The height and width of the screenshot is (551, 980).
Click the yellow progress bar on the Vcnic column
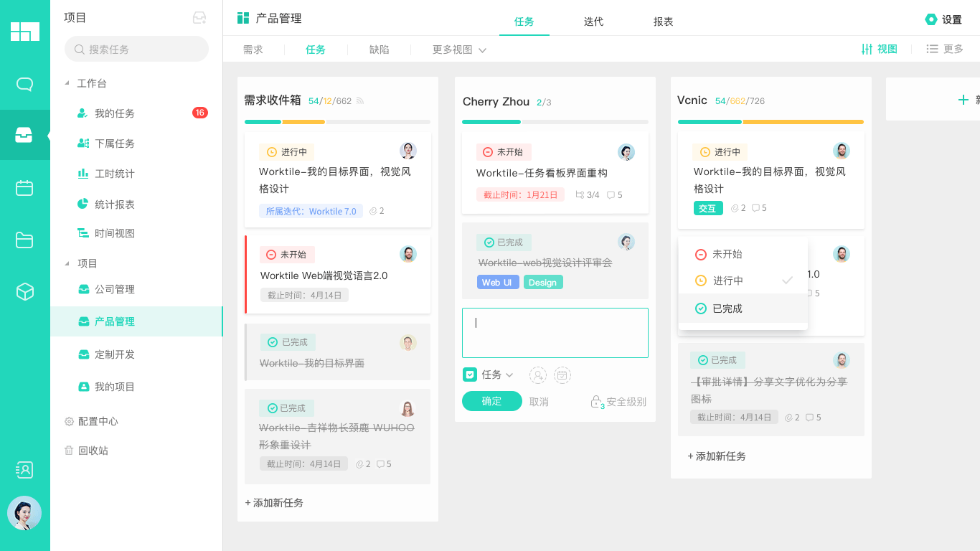tap(802, 123)
